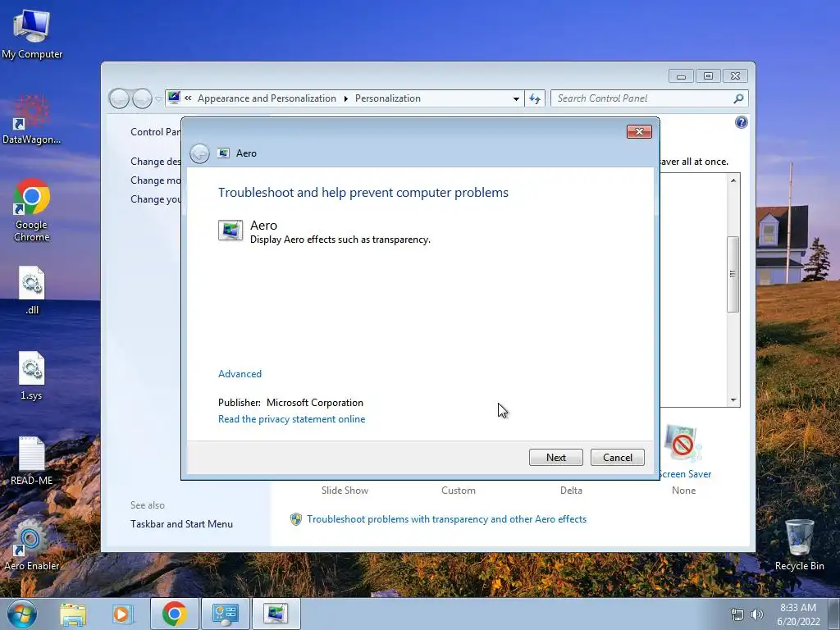Switch to Aero troubleshooter taskbar button
840x630 pixels.
(x=276, y=614)
